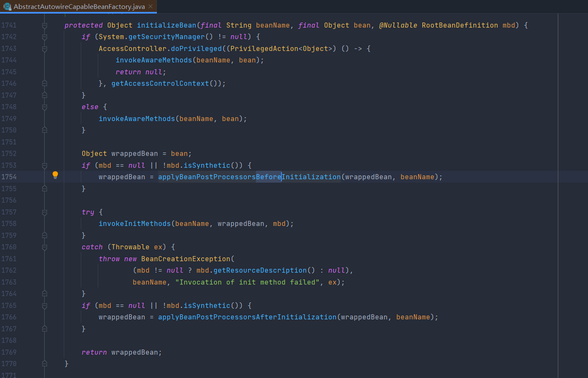This screenshot has width=588, height=378.
Task: Click the fold end marker on line 1750
Action: click(x=45, y=130)
